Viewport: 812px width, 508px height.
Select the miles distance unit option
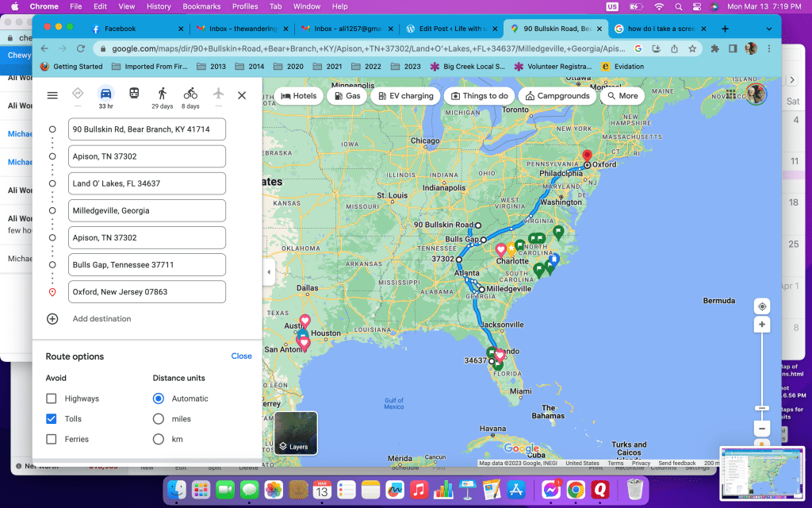click(159, 419)
